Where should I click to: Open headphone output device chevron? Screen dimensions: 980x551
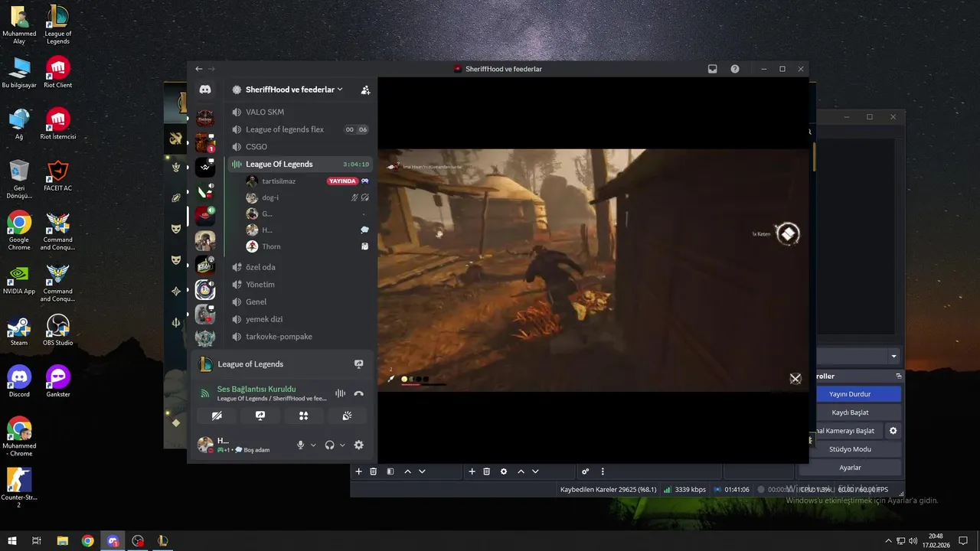tap(342, 445)
